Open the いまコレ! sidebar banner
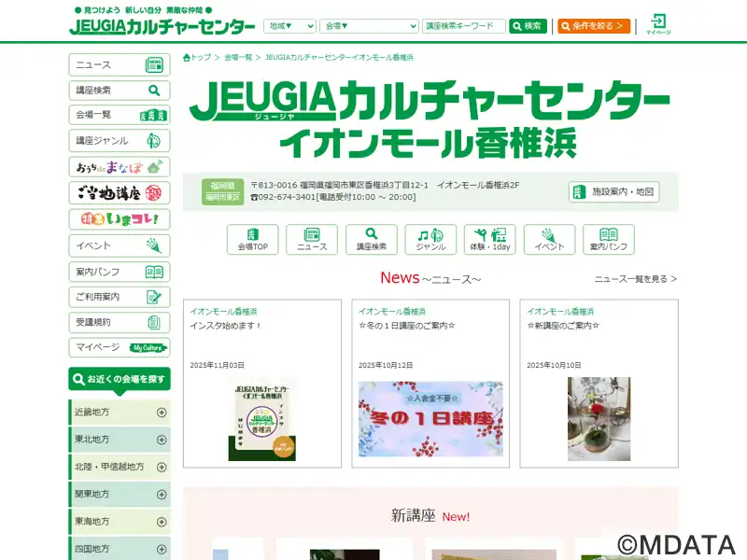The image size is (747, 560). pyautogui.click(x=120, y=219)
